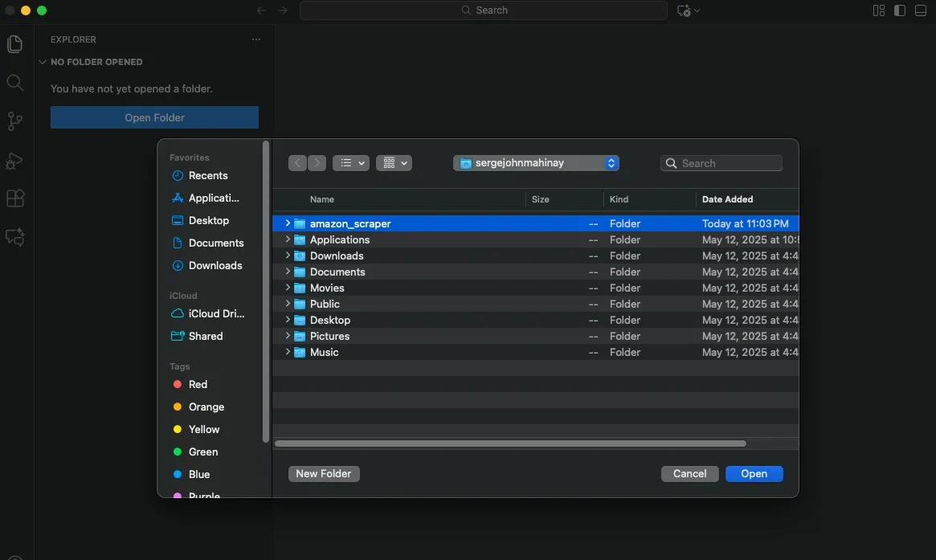The image size is (936, 560).
Task: Open the Source Control view
Action: (14, 121)
